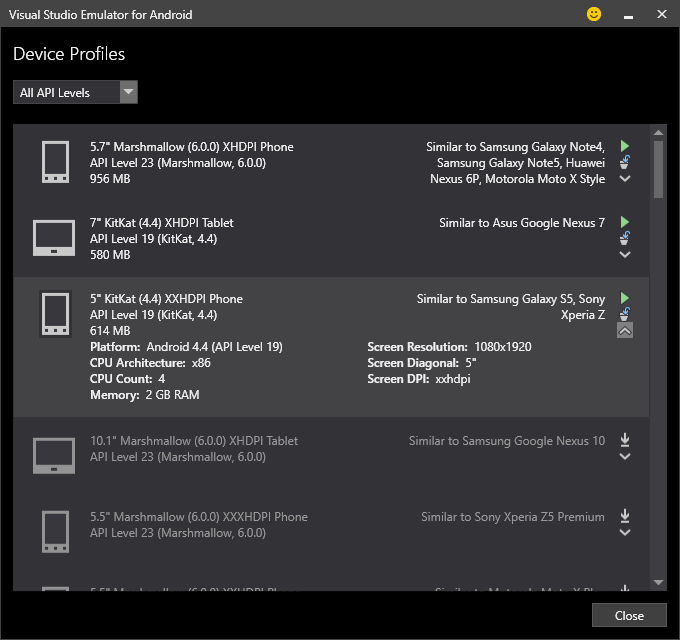The image size is (680, 640).
Task: Click the "580 MB" size text
Action: tap(110, 255)
